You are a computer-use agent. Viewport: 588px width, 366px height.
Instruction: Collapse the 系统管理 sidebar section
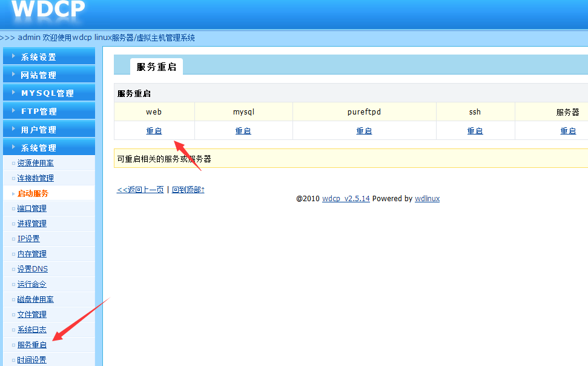point(49,147)
